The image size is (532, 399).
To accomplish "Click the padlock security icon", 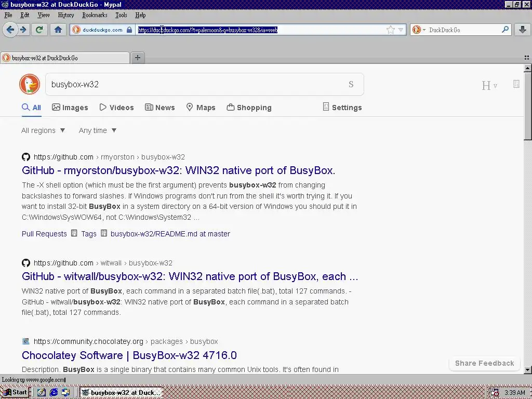I will point(129,30).
